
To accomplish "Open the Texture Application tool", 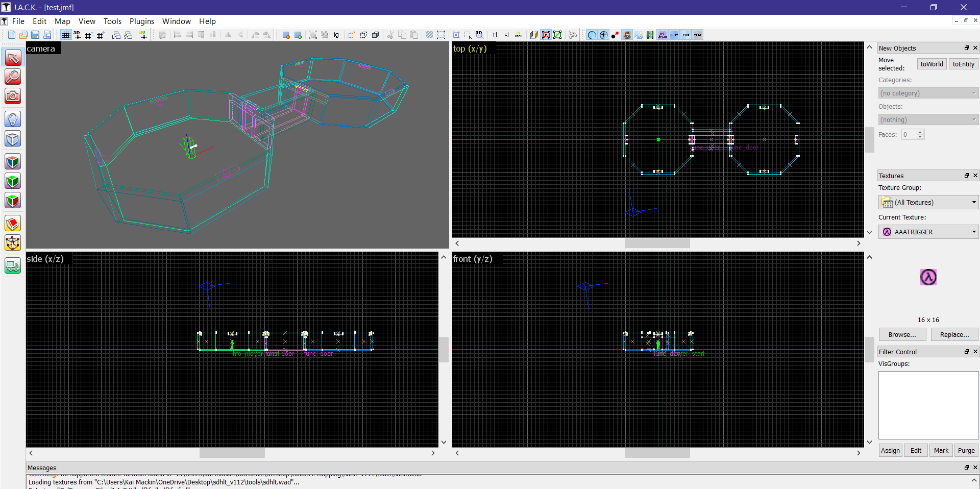I will [13, 162].
